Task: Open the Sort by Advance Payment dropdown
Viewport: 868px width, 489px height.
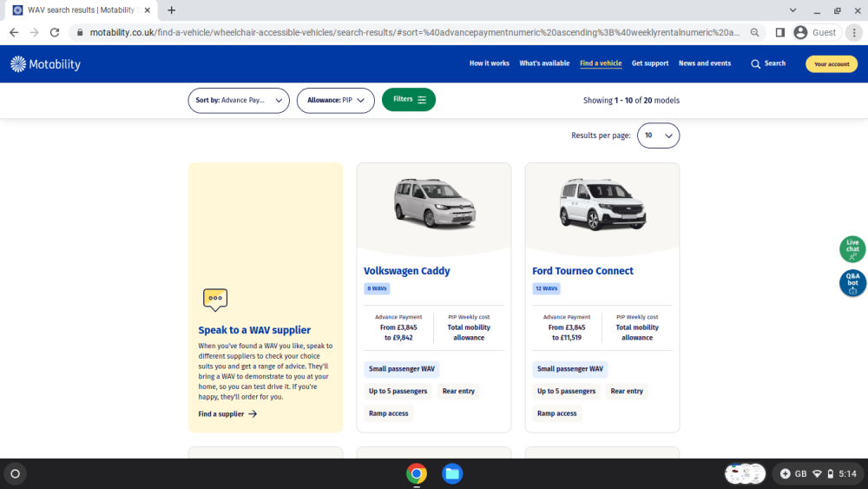Action: [x=239, y=100]
